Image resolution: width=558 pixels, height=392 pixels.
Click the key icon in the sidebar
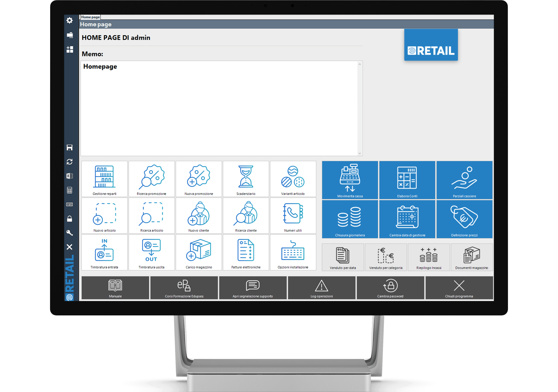70,233
